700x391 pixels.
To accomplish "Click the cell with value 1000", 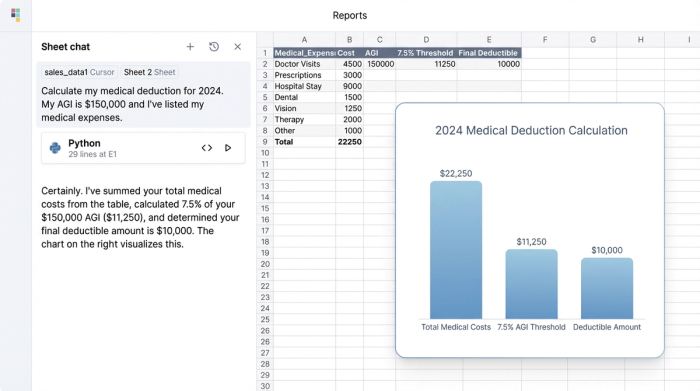I will pos(350,131).
